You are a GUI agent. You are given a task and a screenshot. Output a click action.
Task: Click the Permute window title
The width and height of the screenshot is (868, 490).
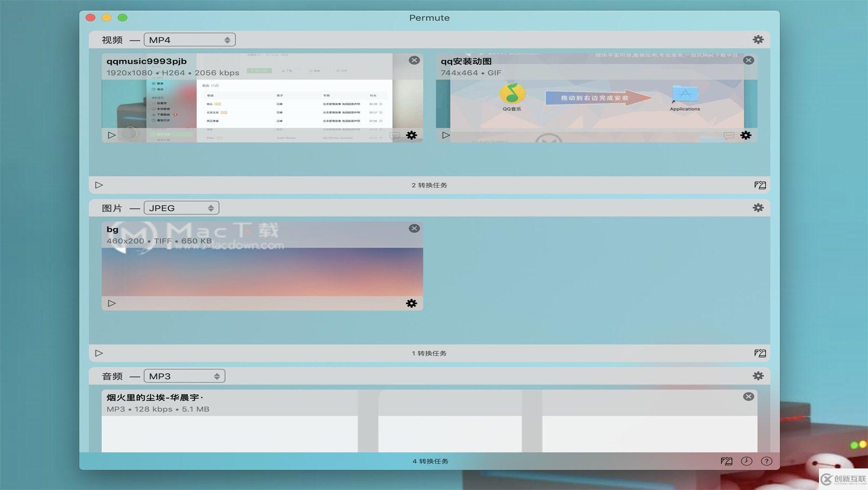pyautogui.click(x=430, y=18)
